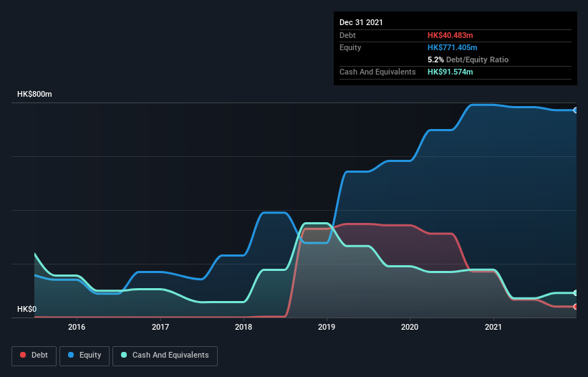This screenshot has width=588, height=377.
Task: Click the Debt label in the tooltip
Action: (347, 35)
